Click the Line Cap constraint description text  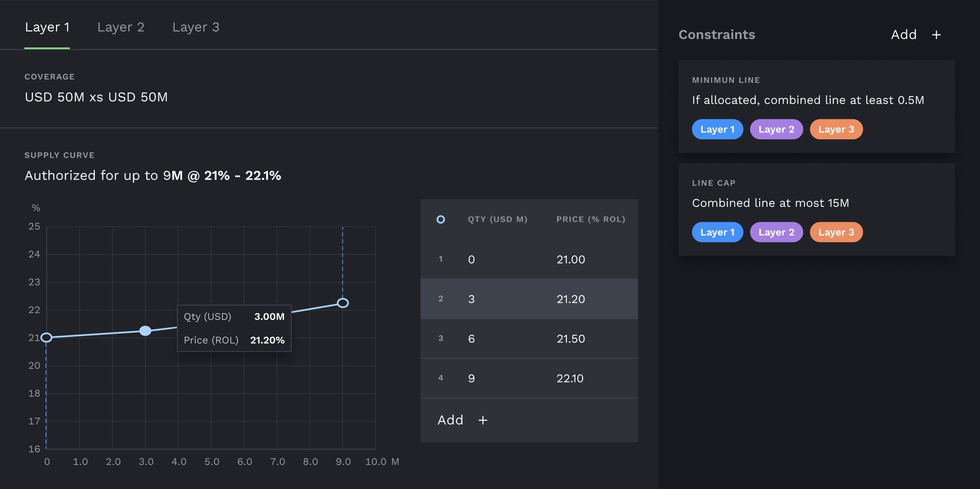click(x=770, y=203)
